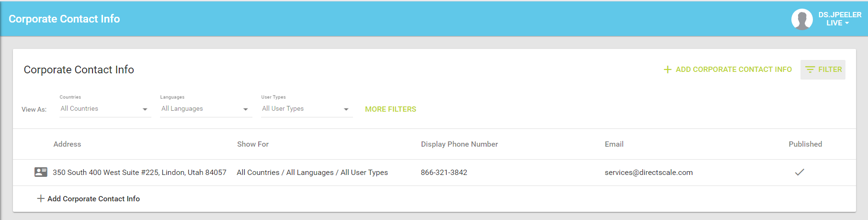The height and width of the screenshot is (220, 868).
Task: Click the plus icon in the bottom add row
Action: click(41, 198)
